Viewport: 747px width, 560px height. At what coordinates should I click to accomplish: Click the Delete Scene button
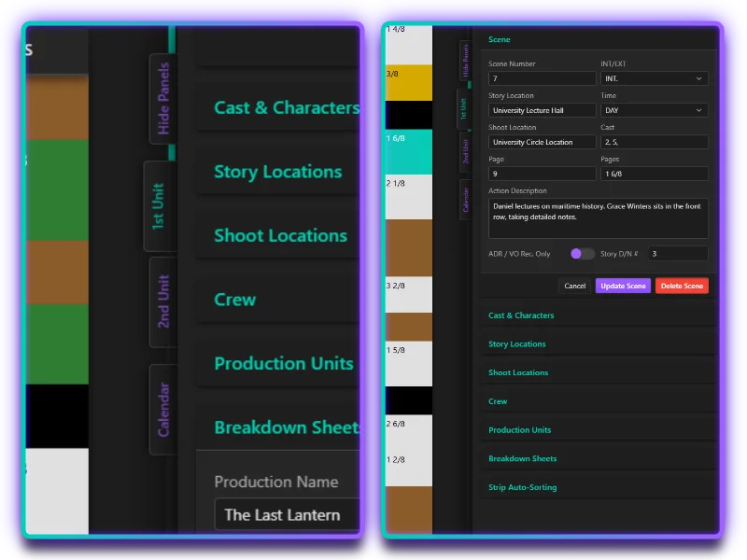(682, 286)
